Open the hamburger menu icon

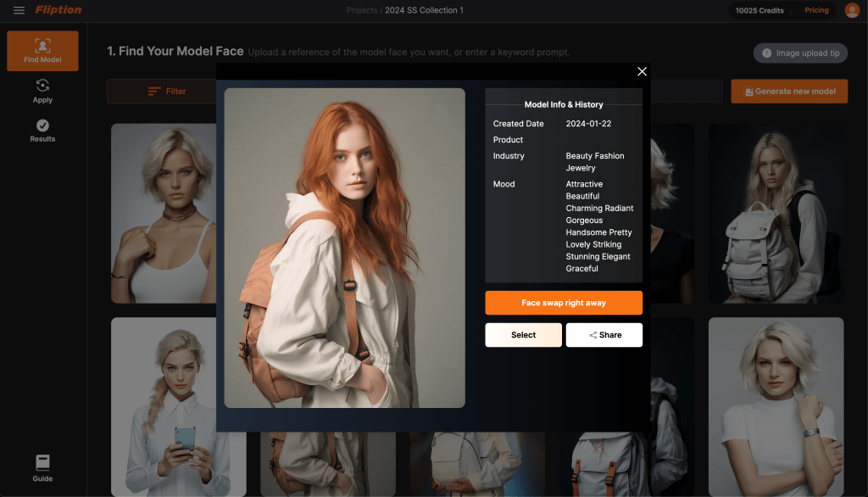click(19, 10)
